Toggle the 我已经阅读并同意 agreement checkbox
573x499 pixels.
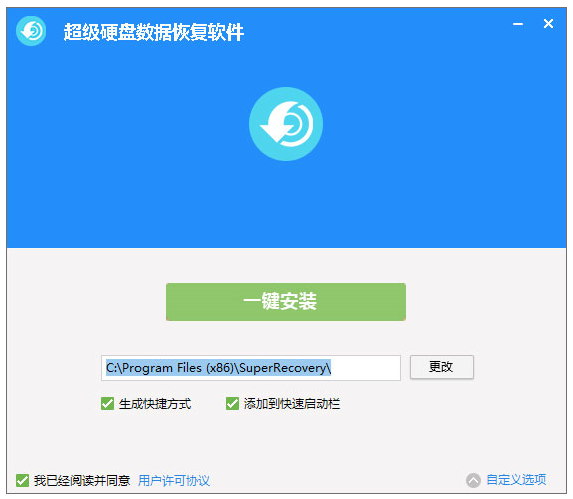click(x=22, y=480)
